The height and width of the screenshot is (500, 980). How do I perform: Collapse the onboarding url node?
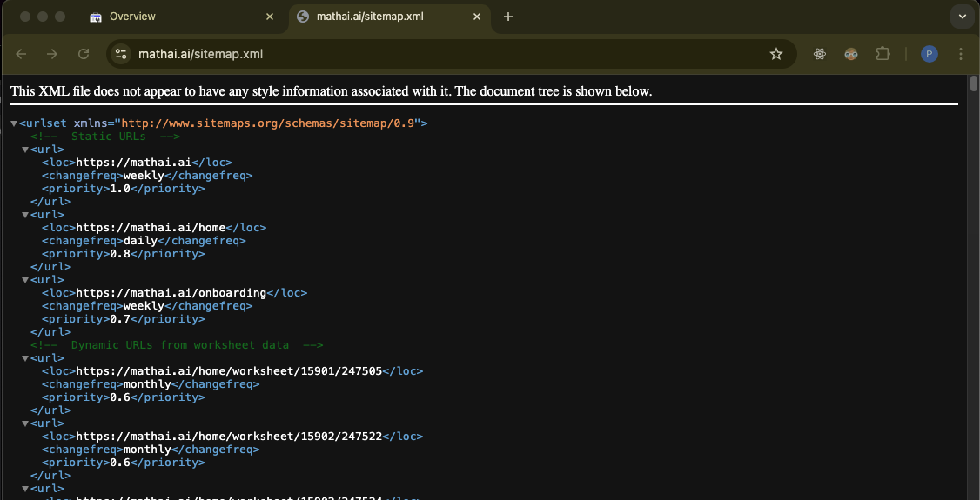[x=25, y=280]
